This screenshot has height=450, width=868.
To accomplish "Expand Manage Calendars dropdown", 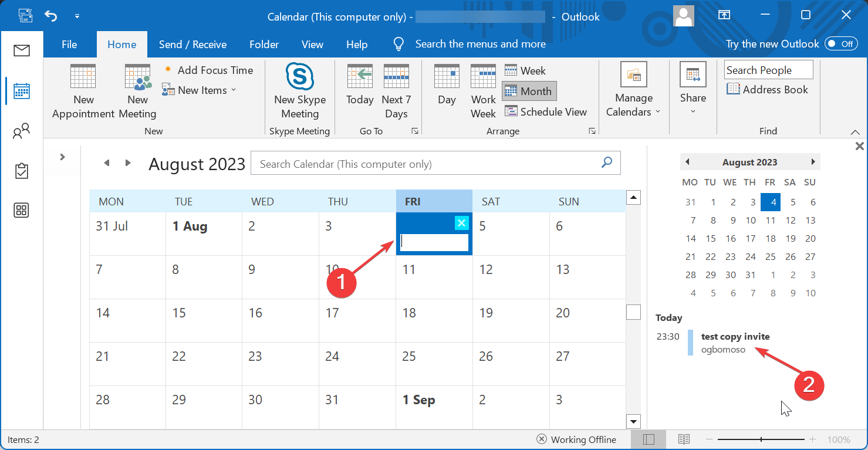I will (633, 92).
